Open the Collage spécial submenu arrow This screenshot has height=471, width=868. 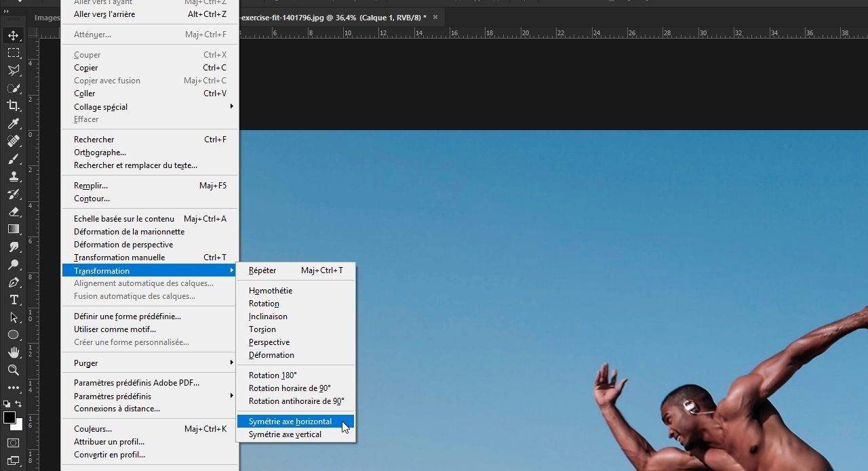point(231,106)
